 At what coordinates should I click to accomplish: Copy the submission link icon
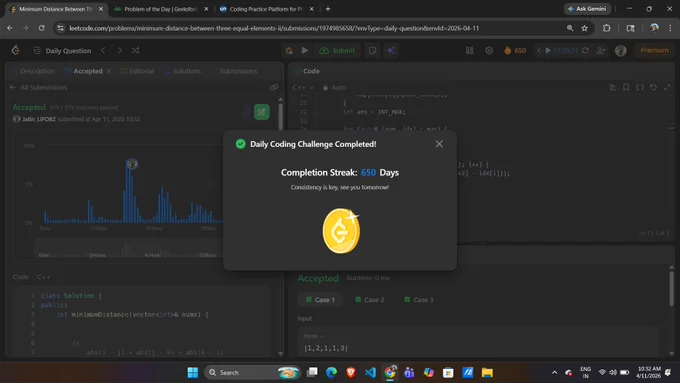point(274,87)
